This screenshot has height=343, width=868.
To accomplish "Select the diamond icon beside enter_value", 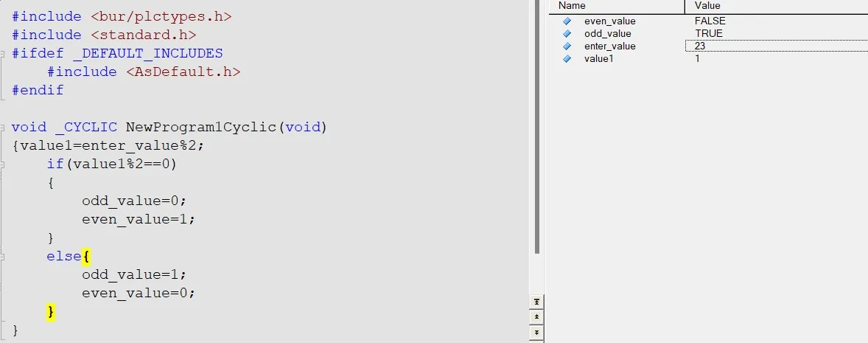I will coord(567,46).
